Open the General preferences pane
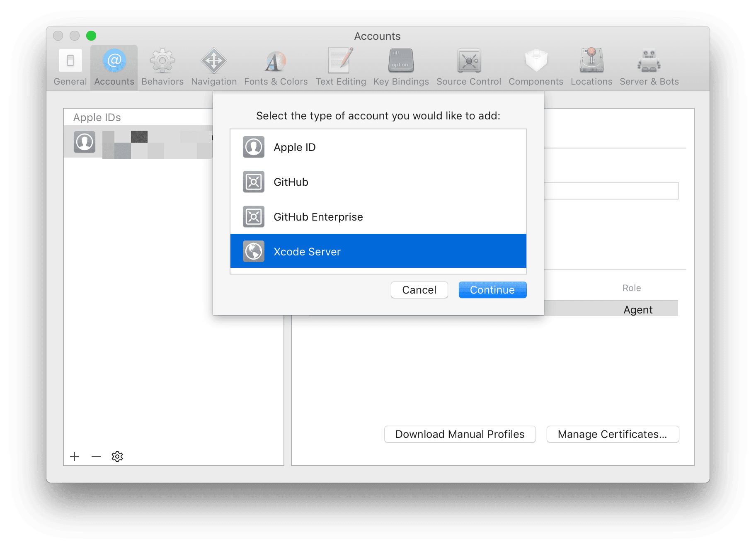Image resolution: width=756 pixels, height=549 pixels. tap(70, 66)
